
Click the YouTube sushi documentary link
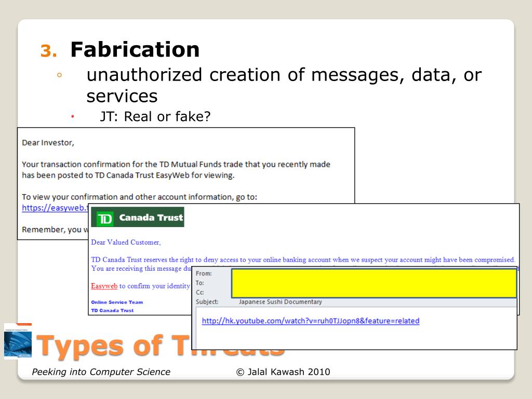coord(311,321)
